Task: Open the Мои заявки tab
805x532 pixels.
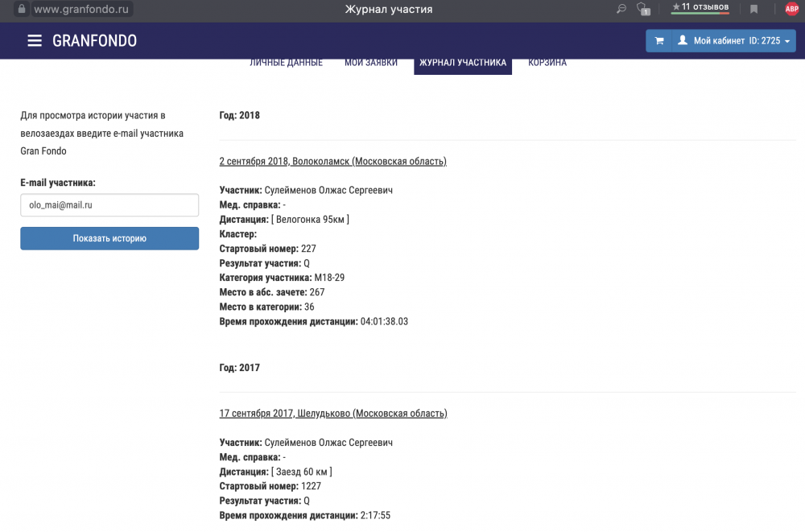Action: (371, 63)
